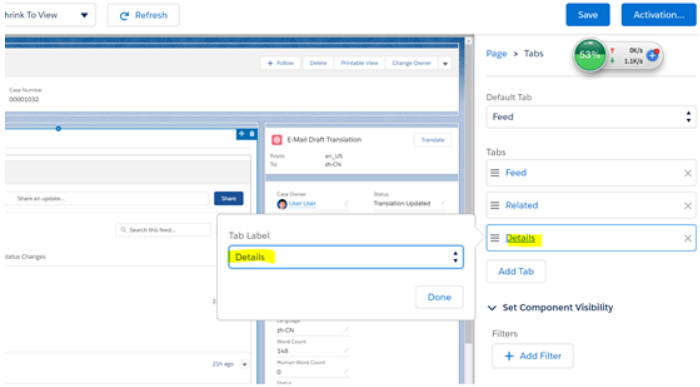Click the trash icon on the selected component

pyautogui.click(x=252, y=134)
